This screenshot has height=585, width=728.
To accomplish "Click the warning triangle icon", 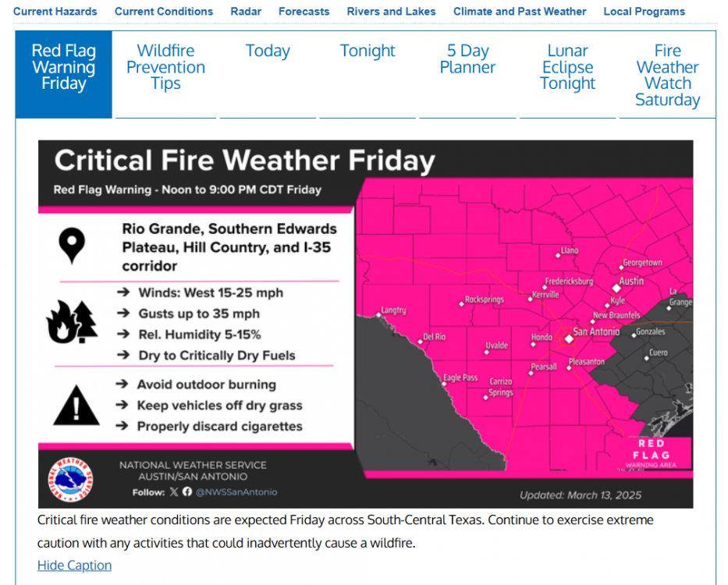I will [76, 406].
